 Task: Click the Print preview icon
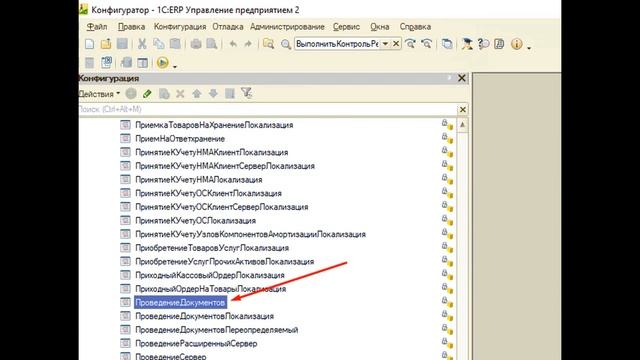click(212, 44)
